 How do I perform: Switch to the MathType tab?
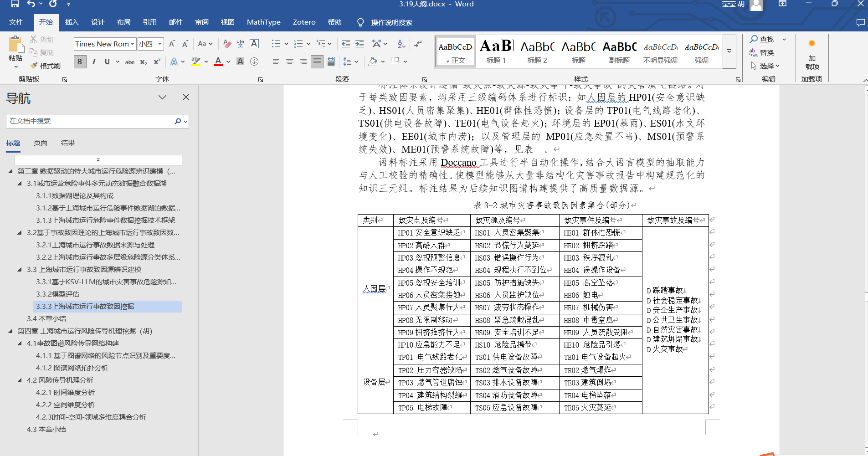tap(263, 22)
